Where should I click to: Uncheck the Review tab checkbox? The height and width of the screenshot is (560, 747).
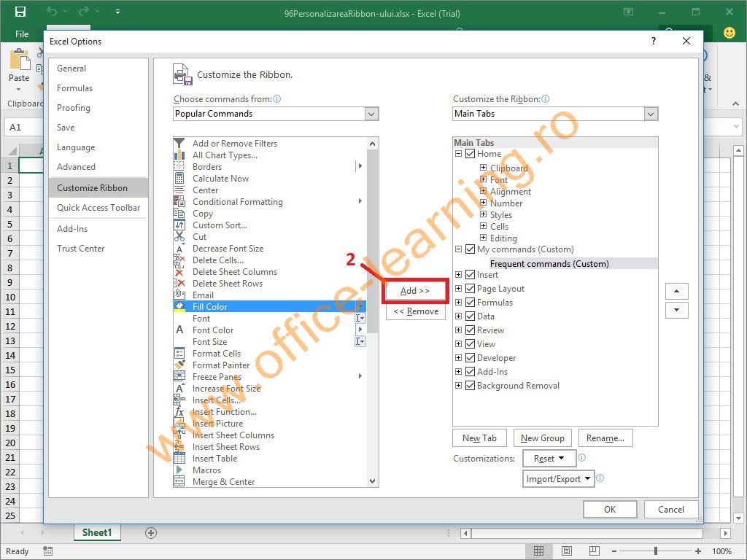click(x=470, y=330)
